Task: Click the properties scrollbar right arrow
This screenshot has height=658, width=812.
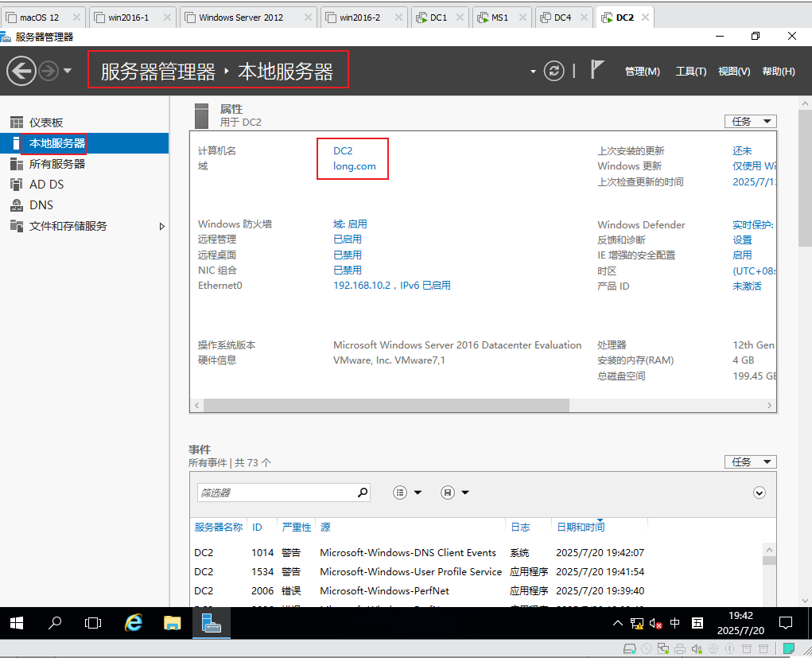Action: [770, 405]
